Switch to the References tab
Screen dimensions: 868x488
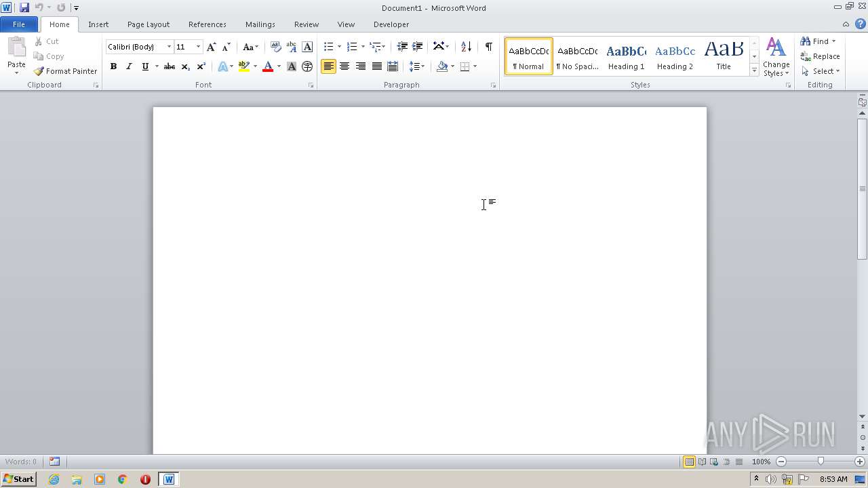[x=208, y=24]
